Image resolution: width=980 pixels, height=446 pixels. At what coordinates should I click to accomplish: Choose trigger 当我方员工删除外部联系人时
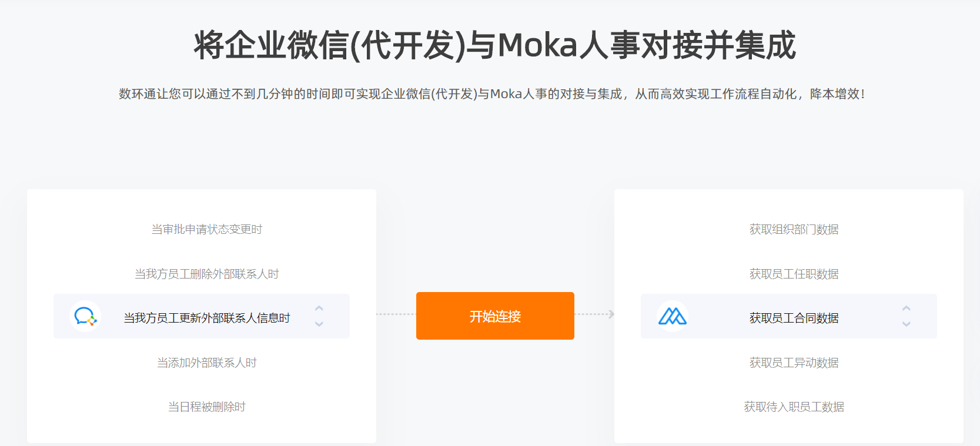[207, 274]
